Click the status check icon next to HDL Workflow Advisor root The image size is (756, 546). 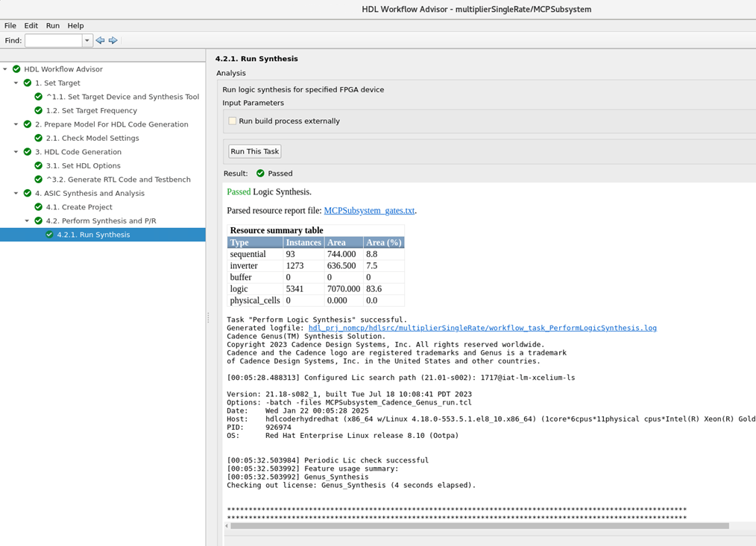(x=15, y=69)
